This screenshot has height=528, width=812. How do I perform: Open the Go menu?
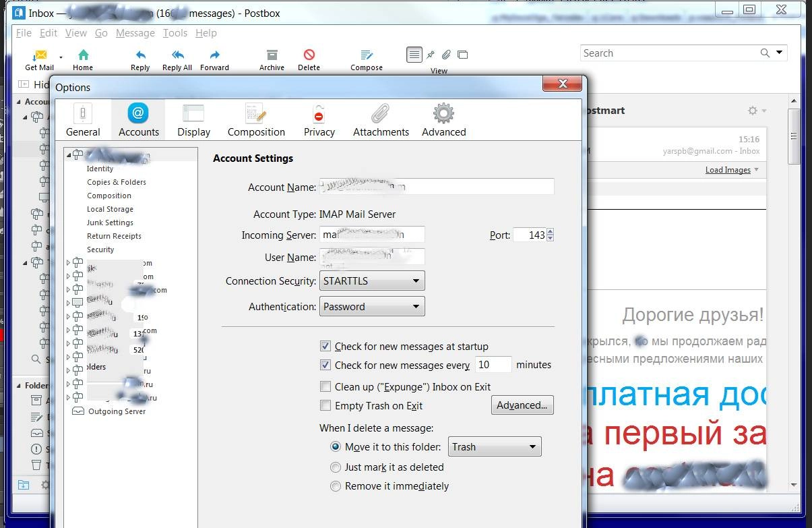pyautogui.click(x=101, y=33)
